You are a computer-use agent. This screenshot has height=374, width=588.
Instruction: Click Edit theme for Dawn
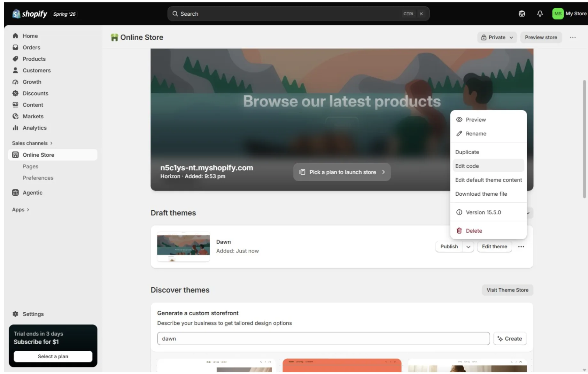coord(494,246)
